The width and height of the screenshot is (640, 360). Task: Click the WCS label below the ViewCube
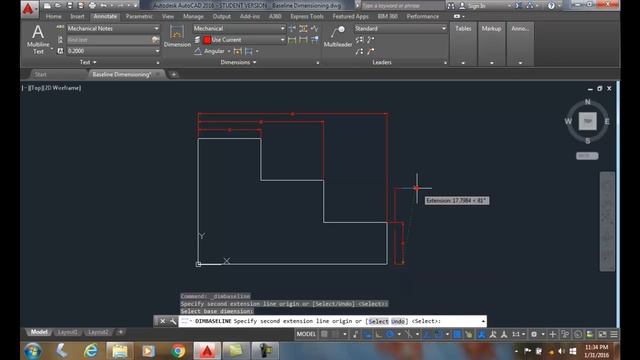point(587,156)
